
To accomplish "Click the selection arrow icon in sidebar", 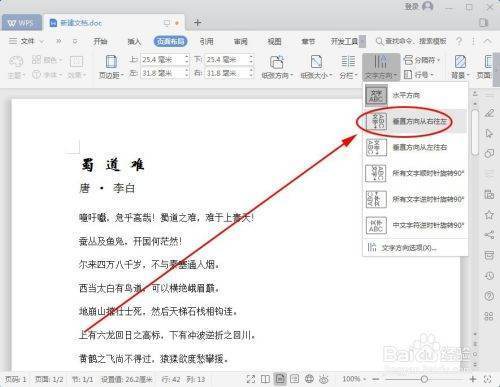I will pyautogui.click(x=489, y=133).
